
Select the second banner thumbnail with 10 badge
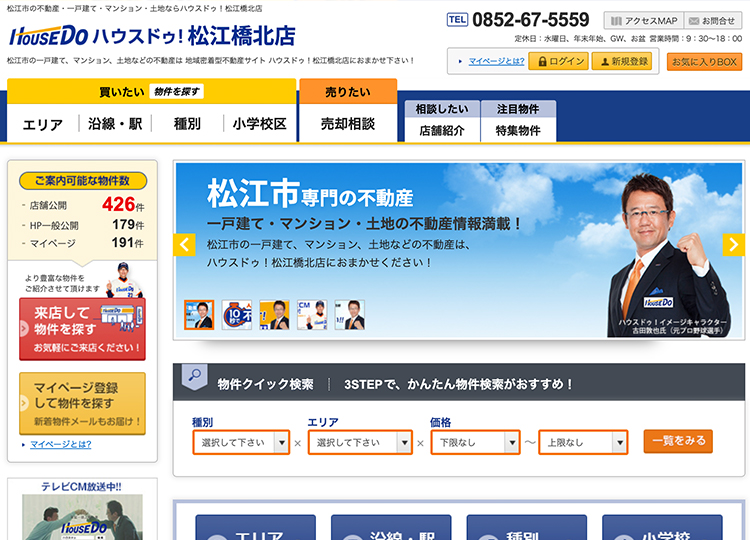(237, 315)
